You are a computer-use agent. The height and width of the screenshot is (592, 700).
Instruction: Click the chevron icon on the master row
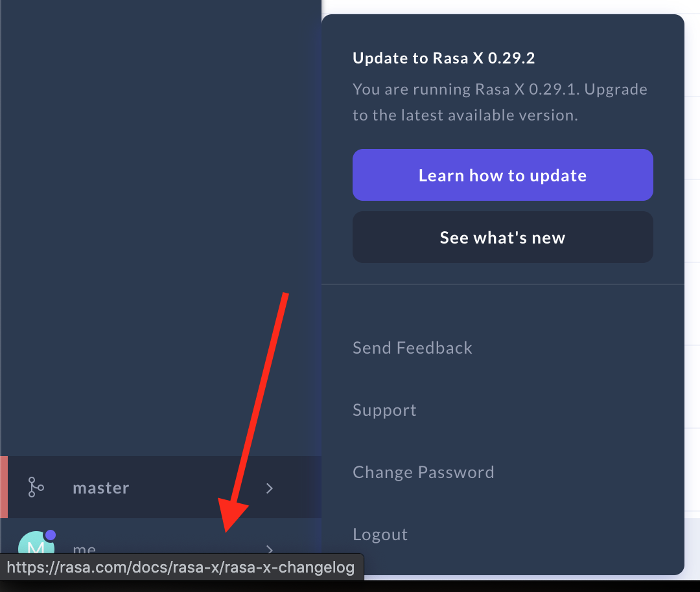(x=270, y=488)
